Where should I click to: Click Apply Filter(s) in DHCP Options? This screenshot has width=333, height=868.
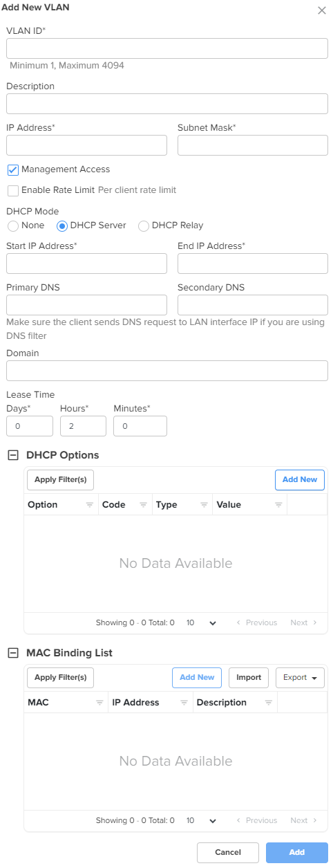pos(60,480)
